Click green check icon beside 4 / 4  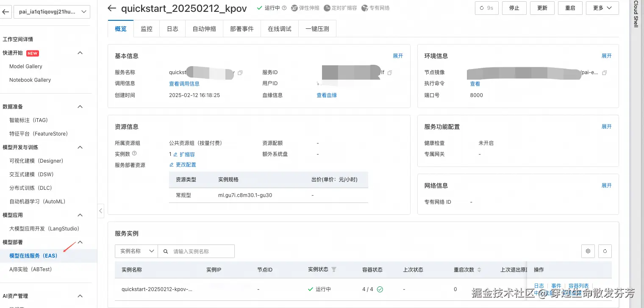point(380,289)
